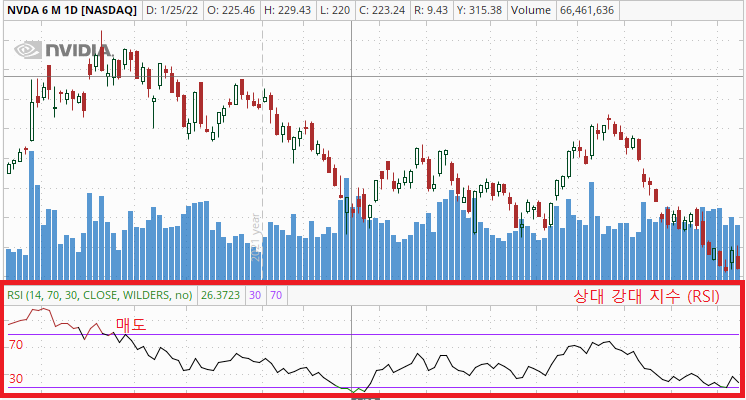Open the RSI (14, 70, 30, CLOSE, WILDERS, no) study label

point(99,295)
